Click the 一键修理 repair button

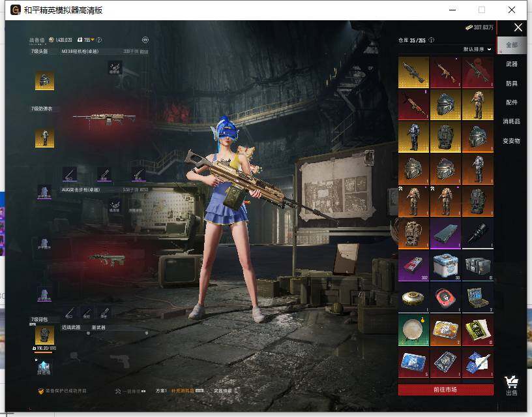click(130, 391)
